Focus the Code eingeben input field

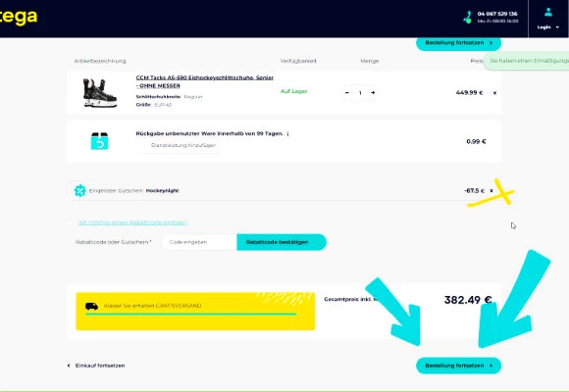click(199, 242)
